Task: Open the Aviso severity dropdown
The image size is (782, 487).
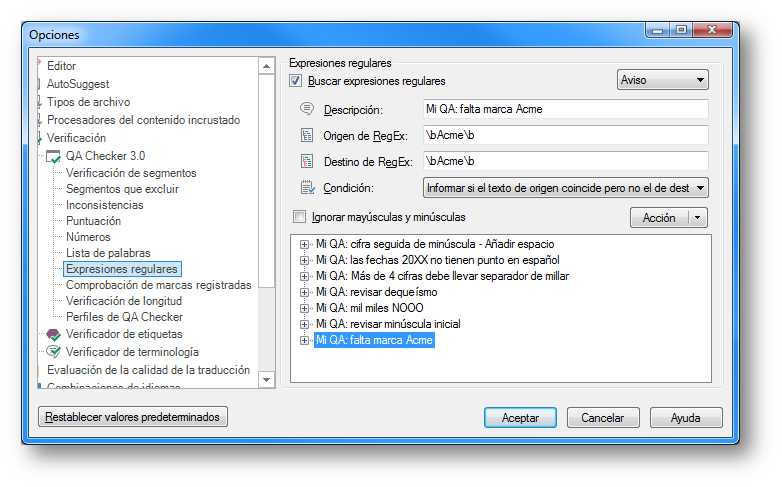Action: 662,80
